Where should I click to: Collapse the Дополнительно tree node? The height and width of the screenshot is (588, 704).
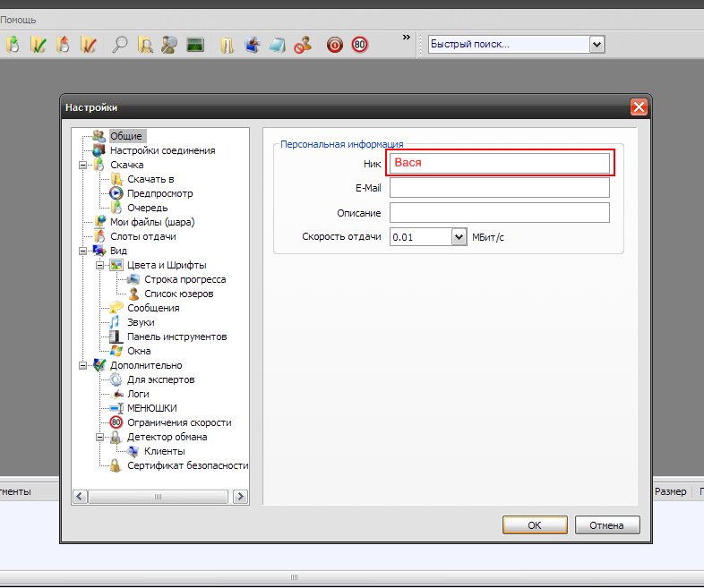pos(83,365)
